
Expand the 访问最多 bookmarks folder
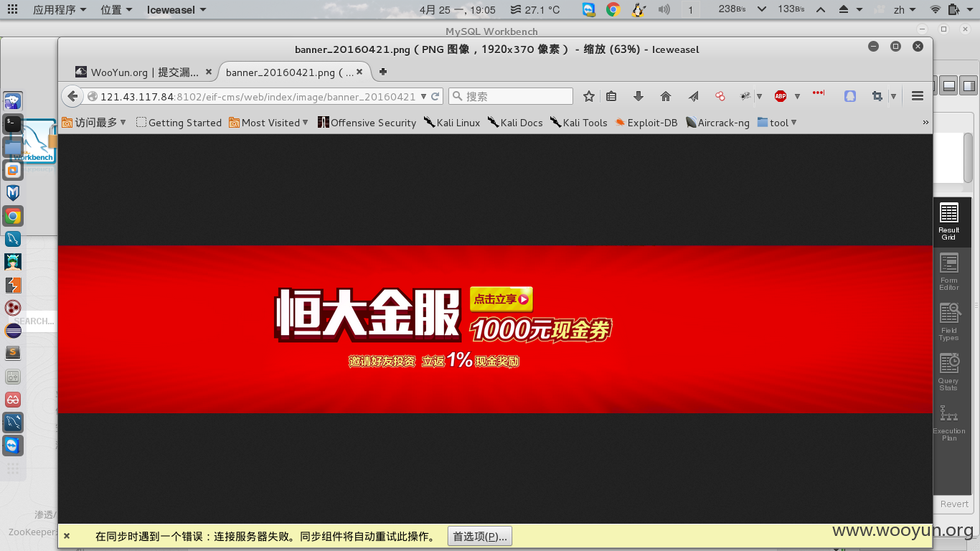[x=94, y=123]
